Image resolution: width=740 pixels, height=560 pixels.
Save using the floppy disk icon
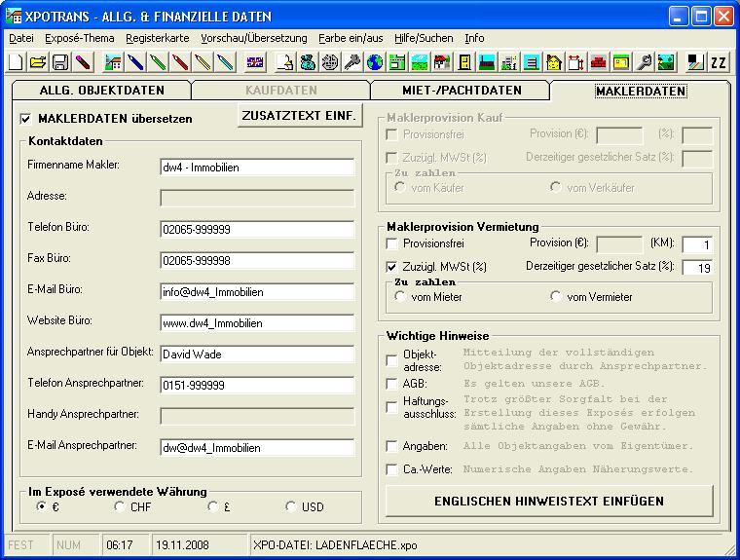pos(59,62)
